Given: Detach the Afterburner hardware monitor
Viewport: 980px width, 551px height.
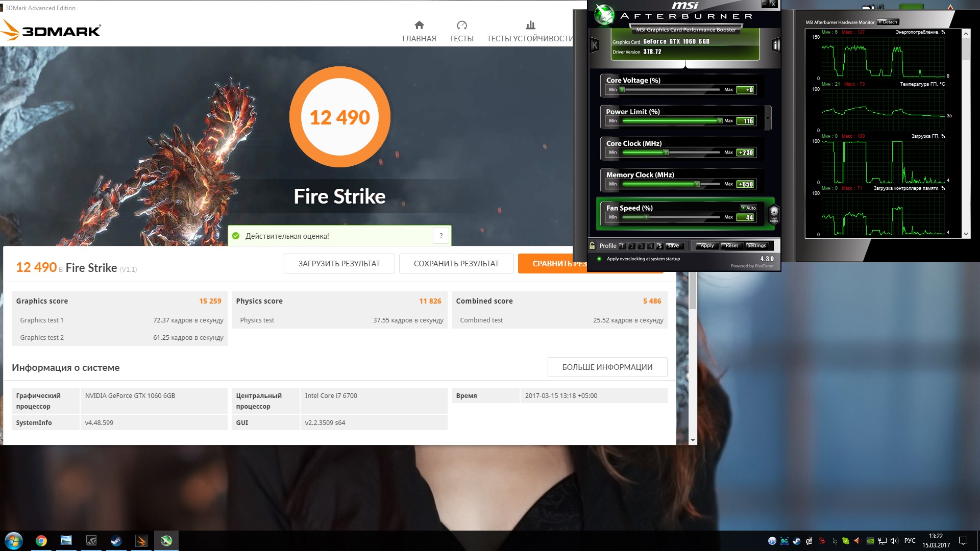Looking at the screenshot, I should coord(888,22).
